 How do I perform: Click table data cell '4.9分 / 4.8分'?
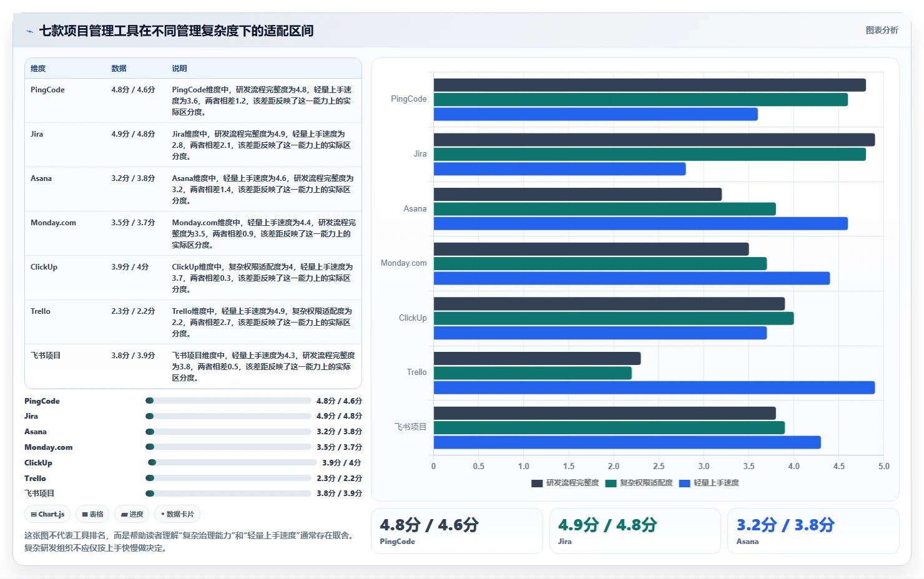[133, 134]
